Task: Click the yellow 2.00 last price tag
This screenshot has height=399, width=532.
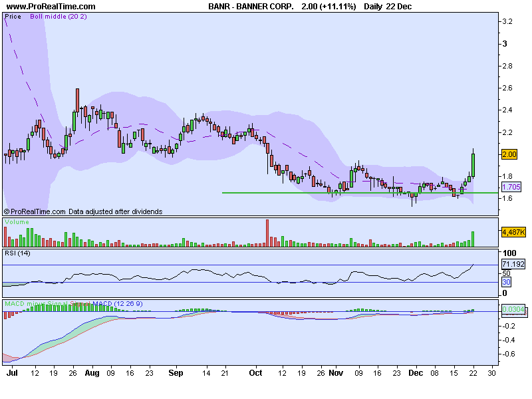Action: pos(509,154)
